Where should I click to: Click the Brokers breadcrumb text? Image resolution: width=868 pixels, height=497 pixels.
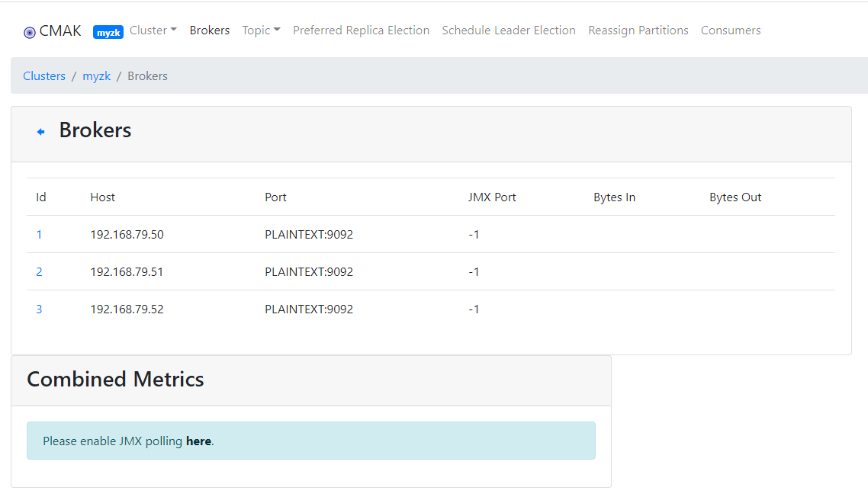pyautogui.click(x=147, y=75)
